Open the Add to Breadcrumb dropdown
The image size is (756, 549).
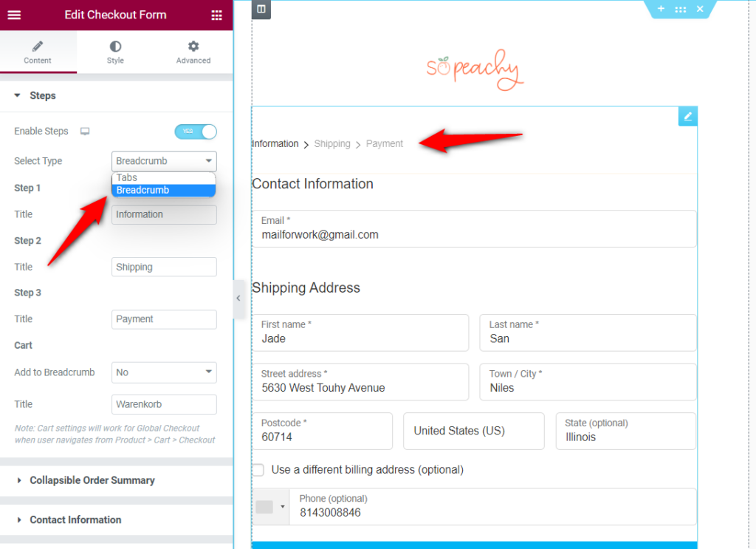163,372
